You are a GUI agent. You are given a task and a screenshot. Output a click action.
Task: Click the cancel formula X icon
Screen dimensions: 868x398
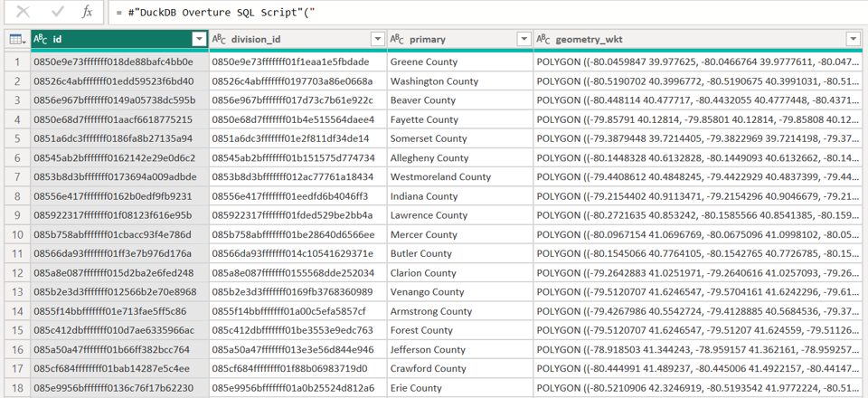pos(24,13)
